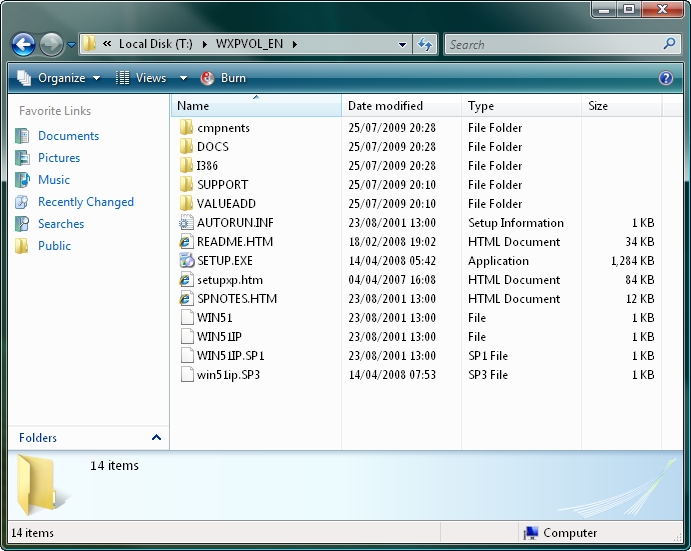Image resolution: width=691 pixels, height=551 pixels.
Task: Click the Setup Information type text
Action: (516, 223)
